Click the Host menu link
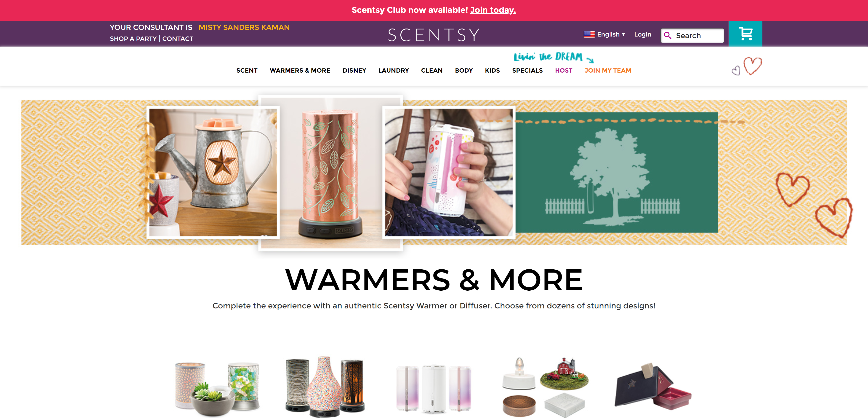This screenshot has width=868, height=418. (563, 70)
